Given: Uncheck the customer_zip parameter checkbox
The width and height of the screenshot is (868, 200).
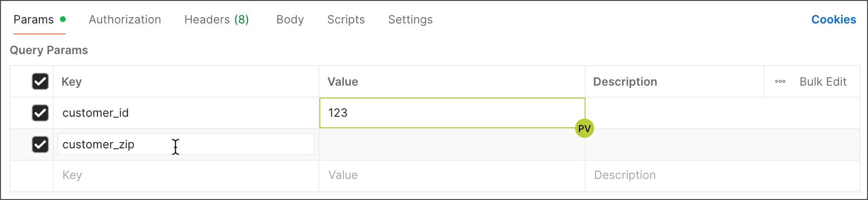Looking at the screenshot, I should click(x=40, y=144).
